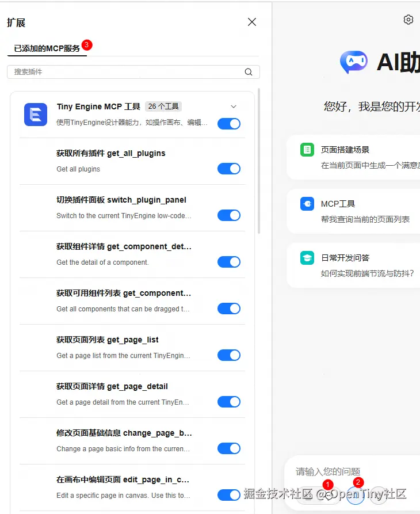Collapse the Tiny Engine MCP 工具 tool list chevron
Viewport: 420px width, 514px height.
[234, 106]
